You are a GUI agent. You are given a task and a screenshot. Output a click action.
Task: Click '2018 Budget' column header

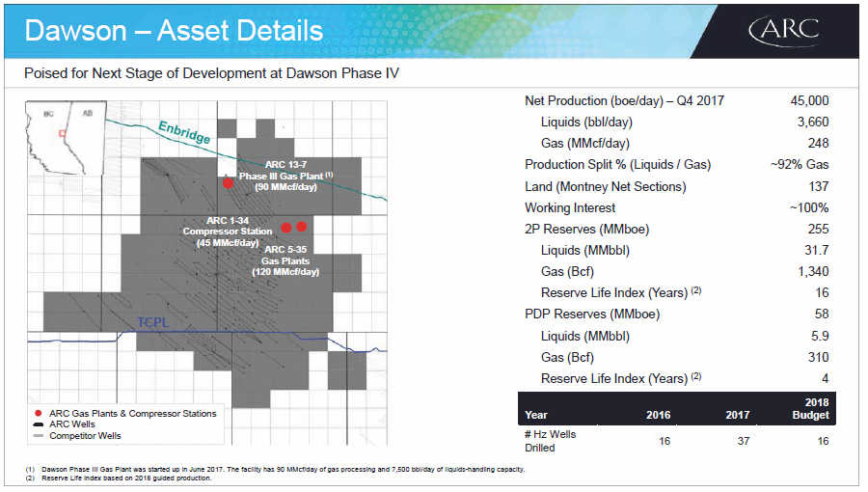(x=810, y=408)
